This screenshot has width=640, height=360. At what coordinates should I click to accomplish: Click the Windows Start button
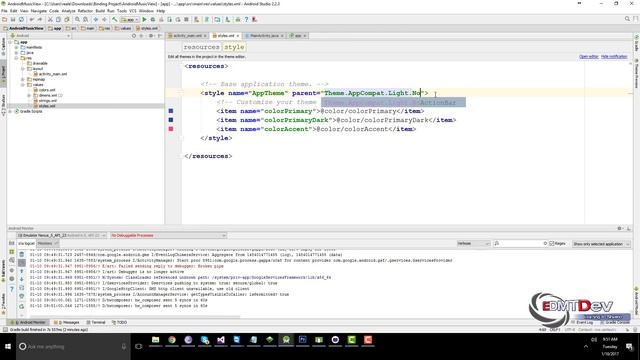[x=8, y=347]
